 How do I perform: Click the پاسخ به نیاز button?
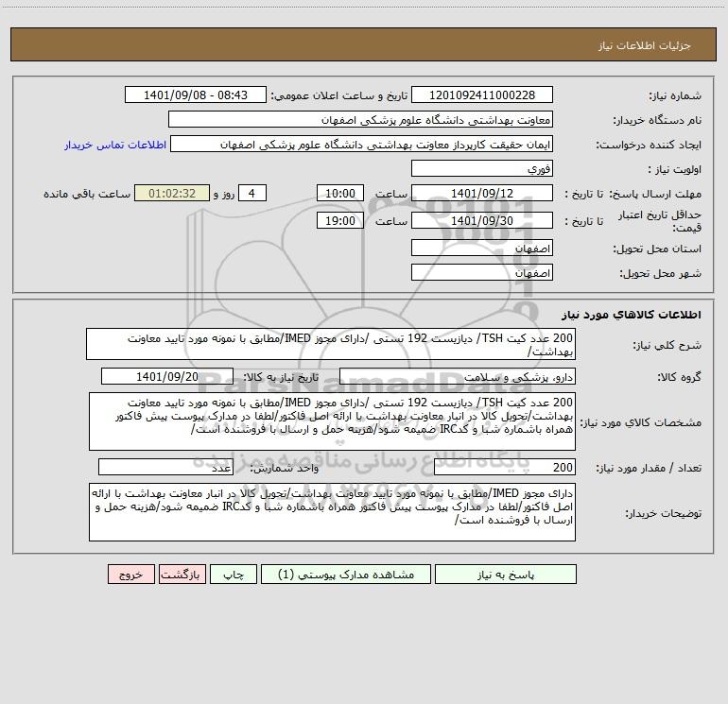506,575
